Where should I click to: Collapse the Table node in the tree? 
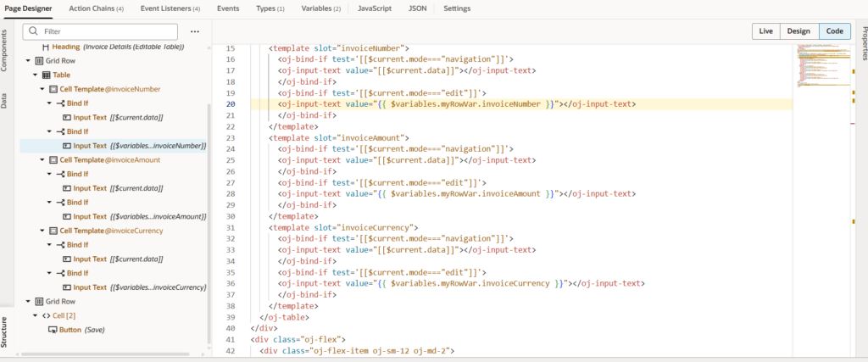(35, 75)
